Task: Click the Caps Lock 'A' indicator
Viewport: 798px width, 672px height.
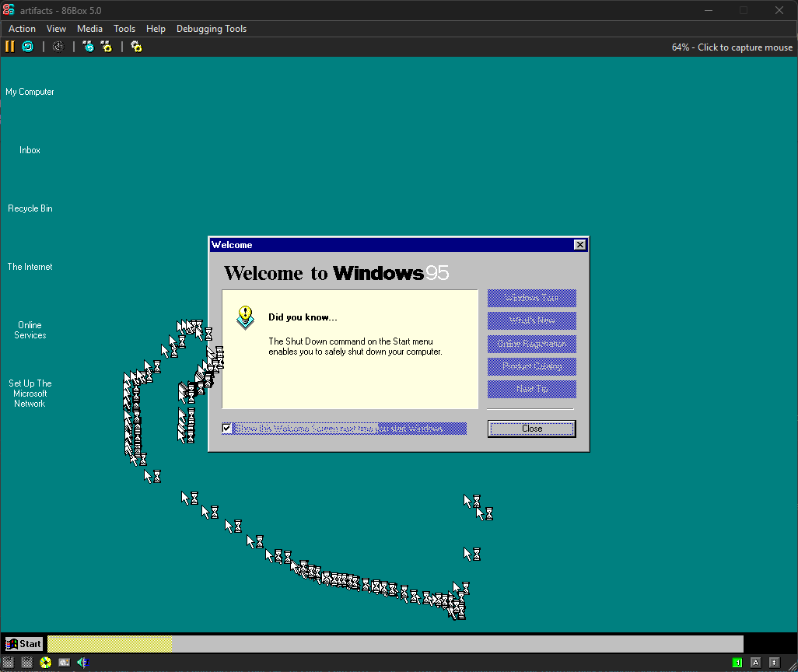Action: 756,663
